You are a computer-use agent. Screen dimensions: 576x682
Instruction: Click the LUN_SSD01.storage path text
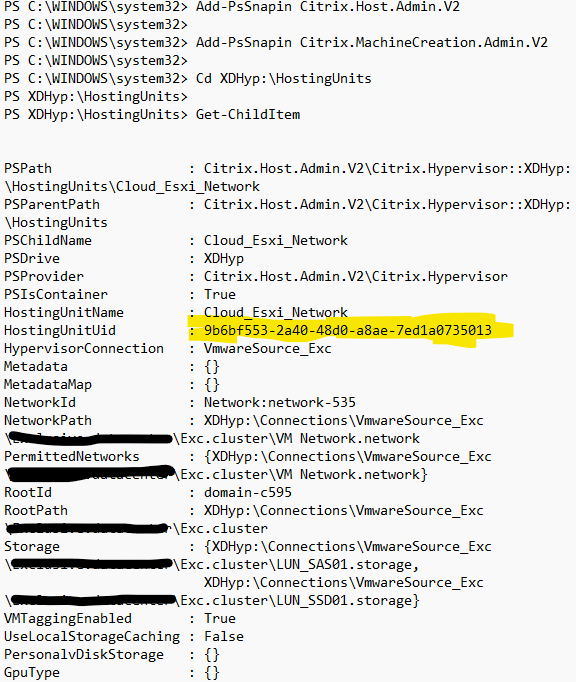[345, 601]
